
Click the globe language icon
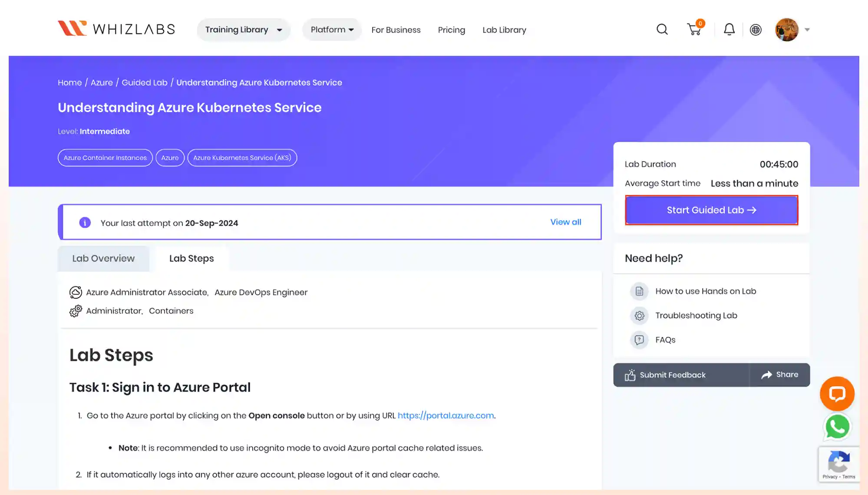pyautogui.click(x=756, y=30)
